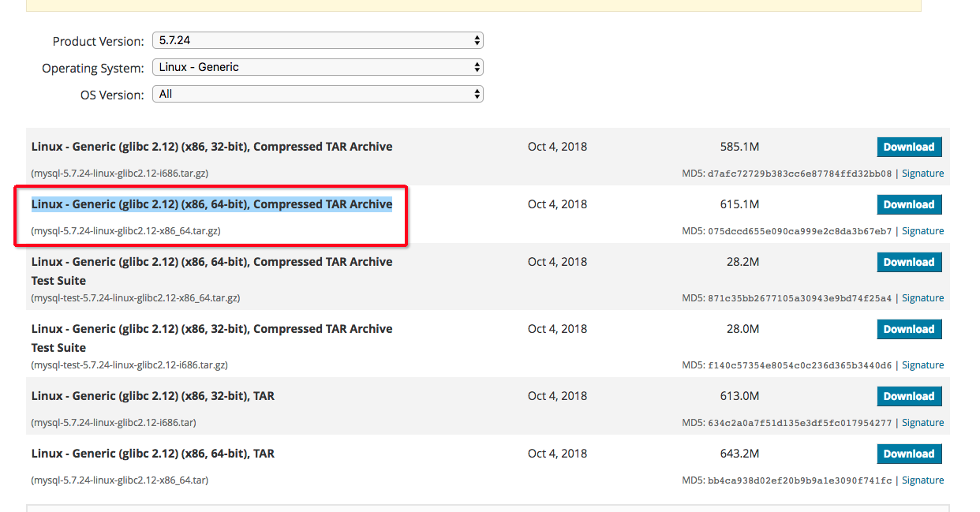980x512 pixels.
Task: Click the 615.1M file size
Action: pos(739,204)
